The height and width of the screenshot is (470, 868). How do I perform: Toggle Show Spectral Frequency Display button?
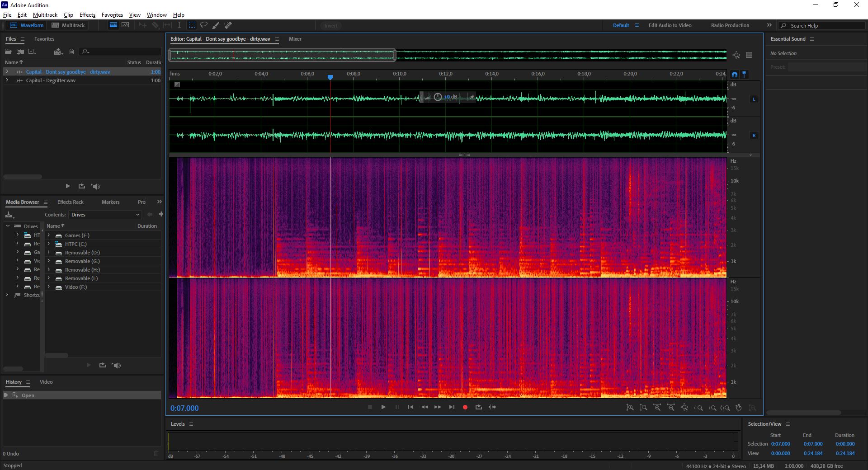(x=113, y=25)
